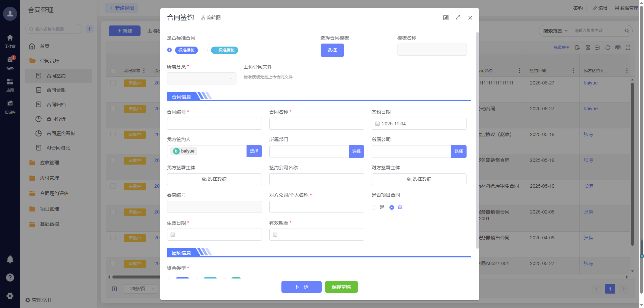
Task: Open the 所属分类 dropdown
Action: point(201,78)
